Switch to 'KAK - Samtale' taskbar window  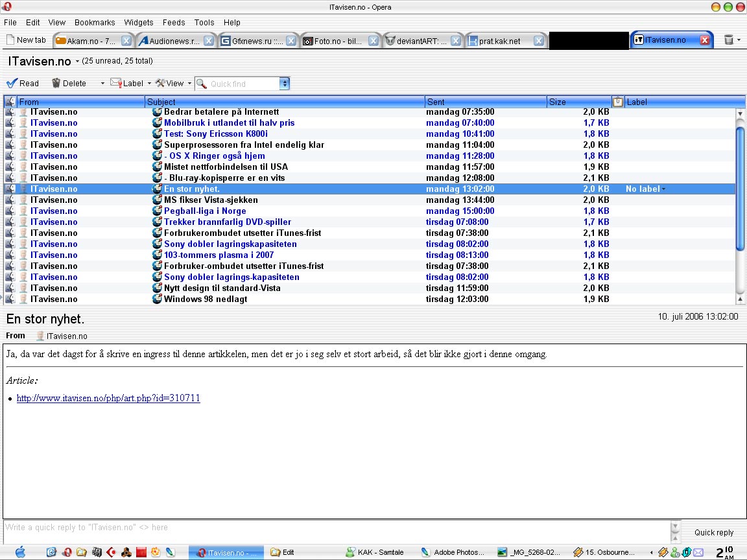point(375,552)
